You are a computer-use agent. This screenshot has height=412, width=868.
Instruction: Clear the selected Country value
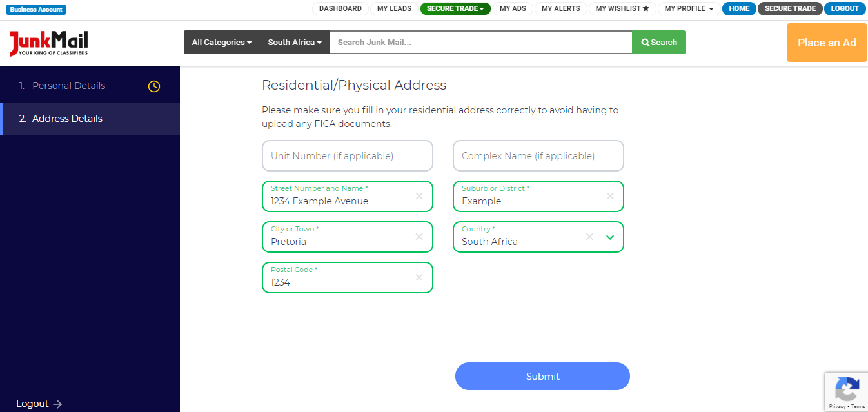point(589,237)
